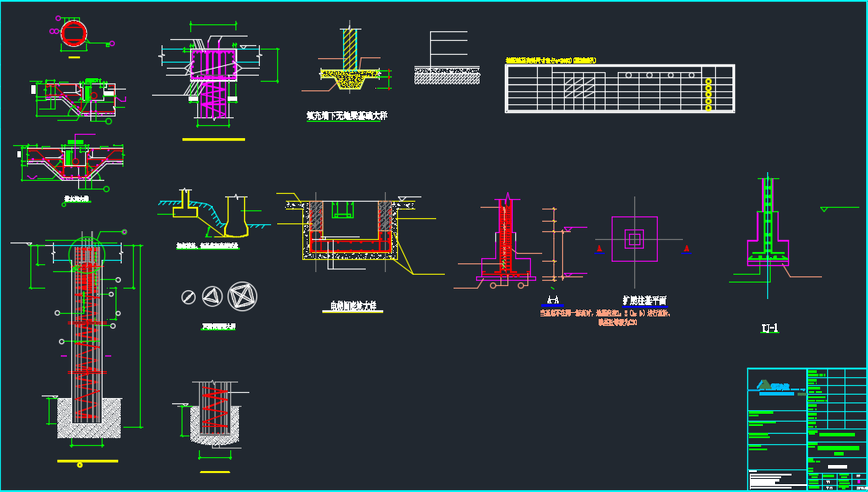
Task: Select the circle symbol containing a triangle
Action: (x=212, y=297)
